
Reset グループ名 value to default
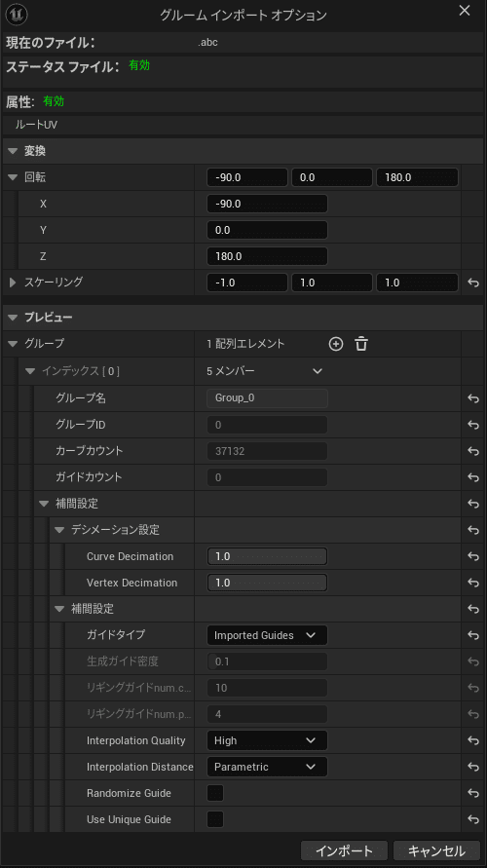pos(473,398)
